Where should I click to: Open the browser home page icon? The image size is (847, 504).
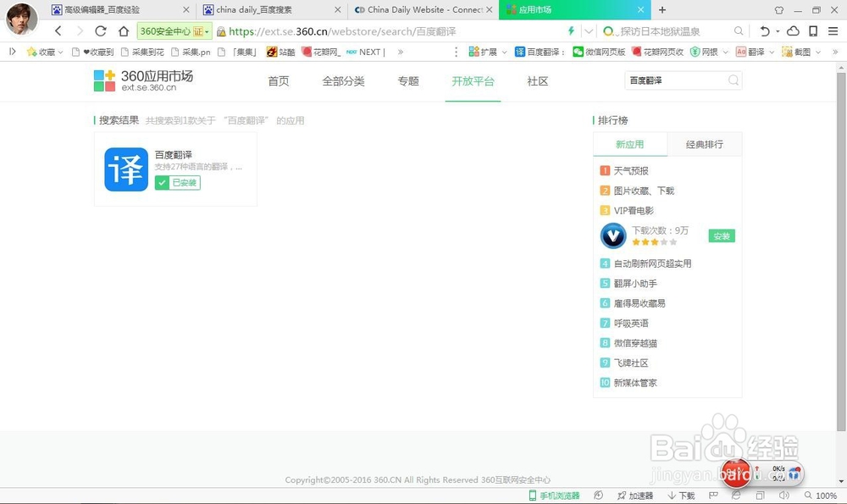[124, 30]
